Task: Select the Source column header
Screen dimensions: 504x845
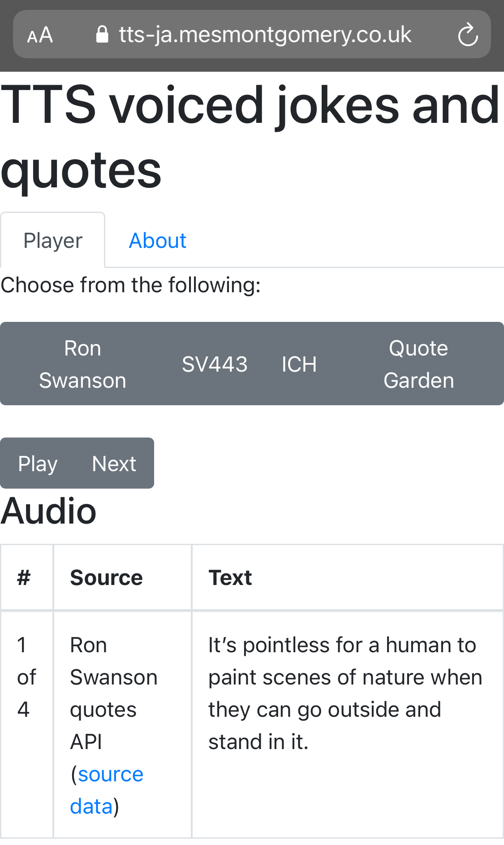Action: pyautogui.click(x=106, y=577)
